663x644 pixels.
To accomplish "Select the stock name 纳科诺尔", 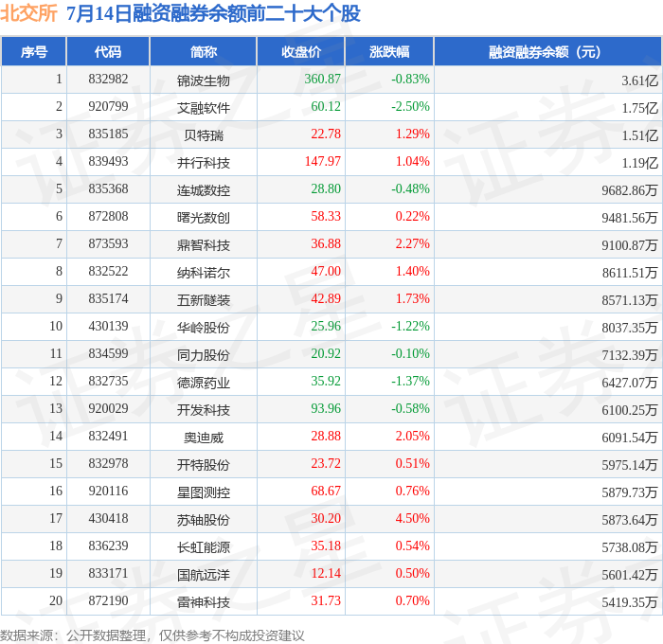I will coord(204,273).
